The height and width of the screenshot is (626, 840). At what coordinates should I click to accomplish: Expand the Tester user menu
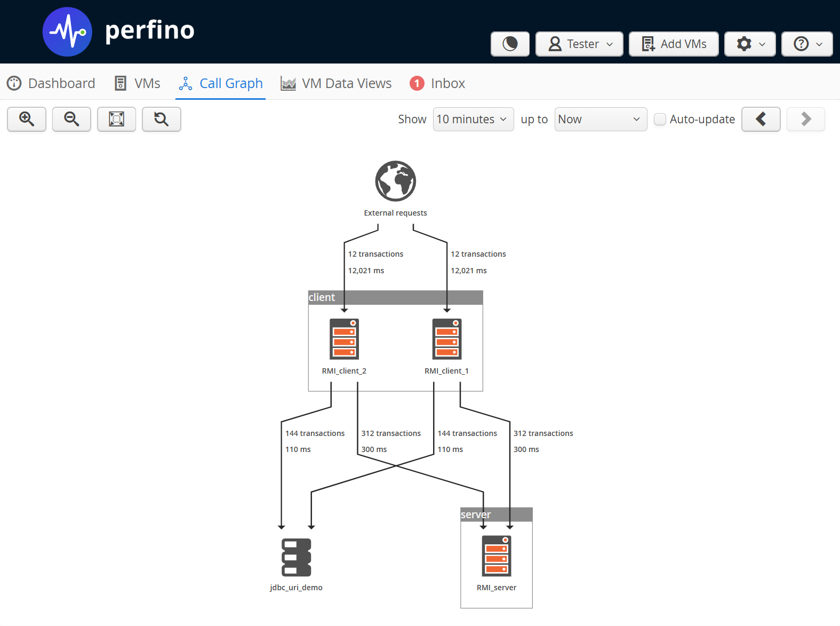[579, 44]
